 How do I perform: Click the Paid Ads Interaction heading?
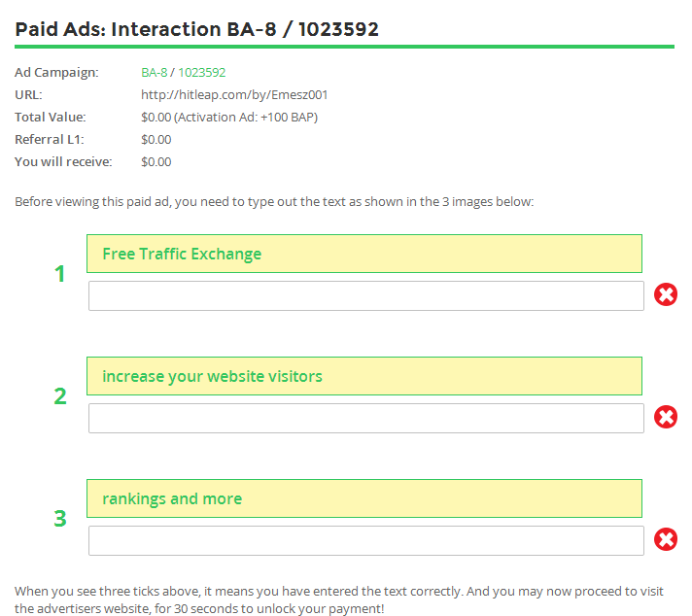196,29
